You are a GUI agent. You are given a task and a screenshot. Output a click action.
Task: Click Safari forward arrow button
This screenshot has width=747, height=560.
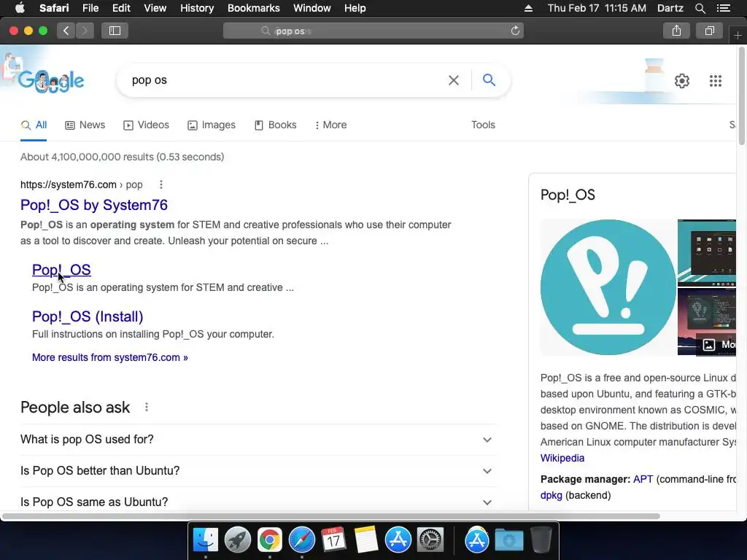(85, 31)
